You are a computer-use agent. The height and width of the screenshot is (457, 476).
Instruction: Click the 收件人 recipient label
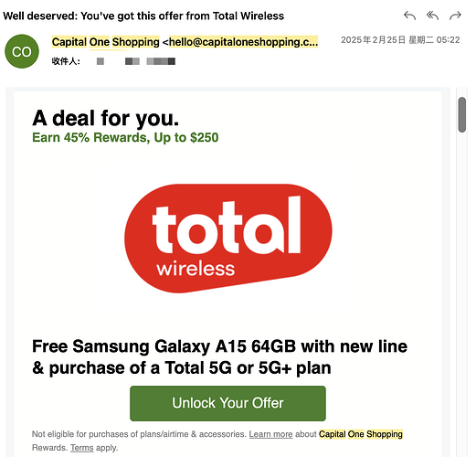click(66, 61)
